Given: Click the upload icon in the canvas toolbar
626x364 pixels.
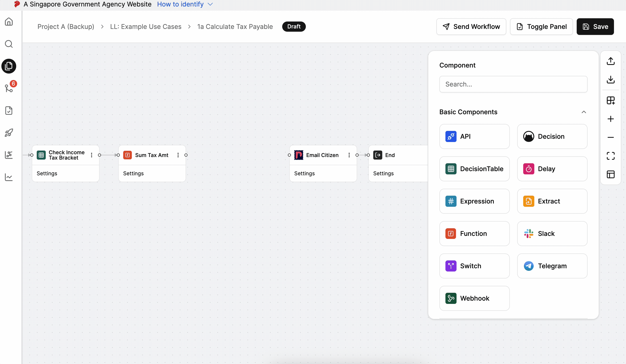Looking at the screenshot, I should pos(610,61).
